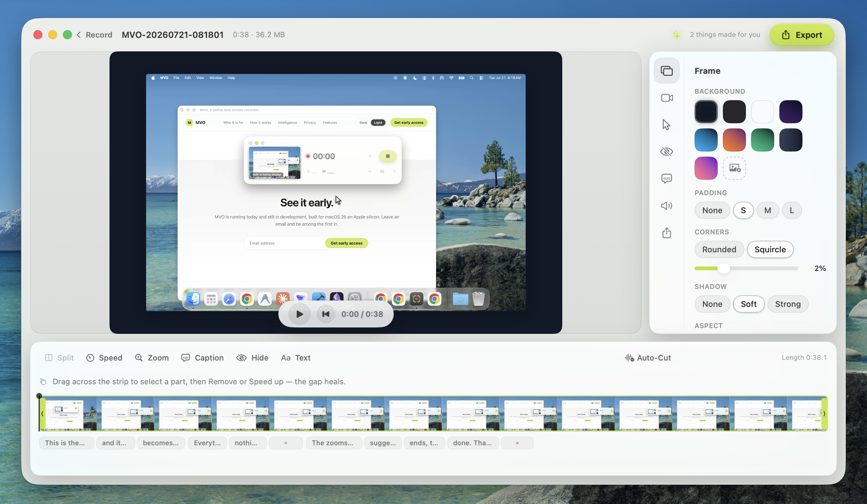Open the Share sidebar panel icon

coord(666,233)
